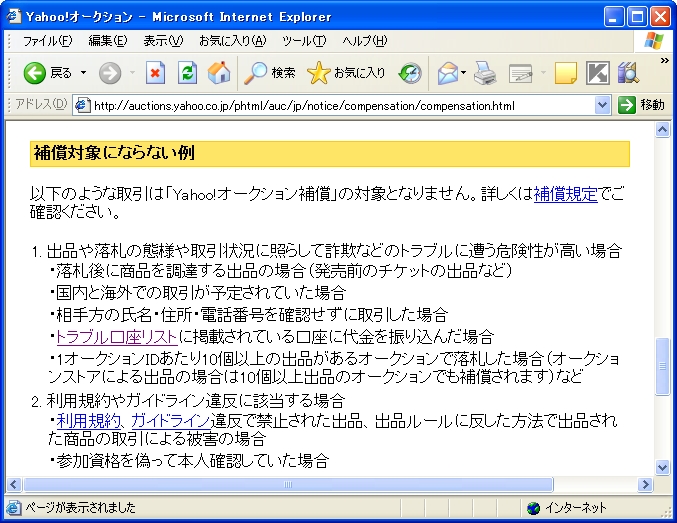Refresh the page using green arrows icon
The height and width of the screenshot is (523, 677).
click(x=187, y=73)
